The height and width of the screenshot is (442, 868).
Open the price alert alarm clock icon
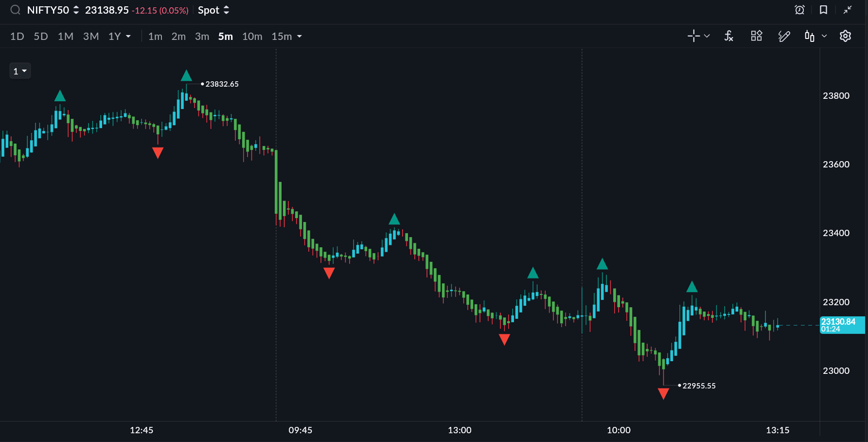click(x=799, y=10)
